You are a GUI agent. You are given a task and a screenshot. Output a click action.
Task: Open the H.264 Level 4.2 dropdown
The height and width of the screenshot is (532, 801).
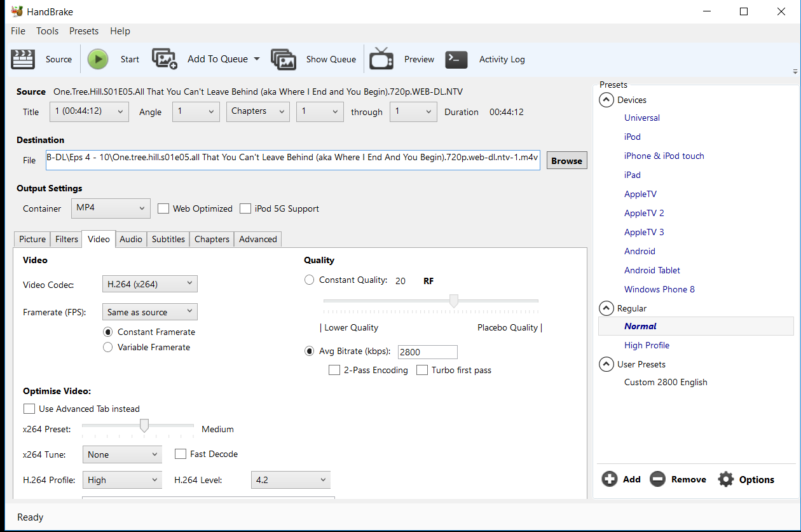point(291,479)
